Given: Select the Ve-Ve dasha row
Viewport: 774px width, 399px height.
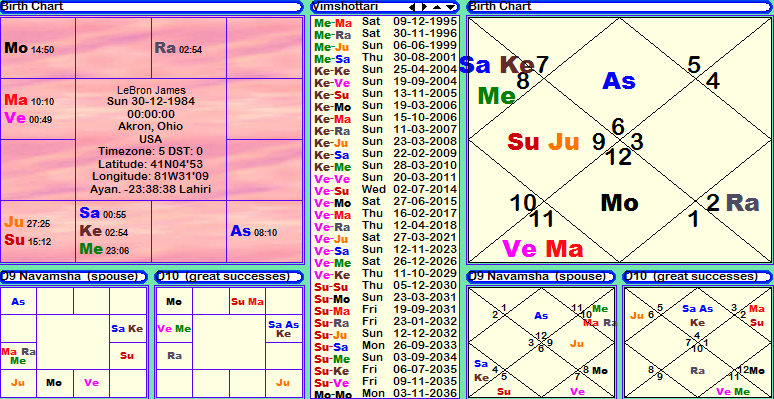Looking at the screenshot, I should [x=386, y=178].
